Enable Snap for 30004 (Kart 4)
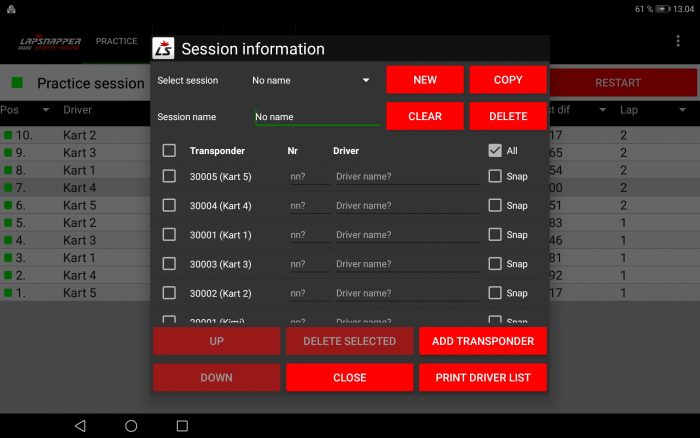The height and width of the screenshot is (438, 700). 495,205
